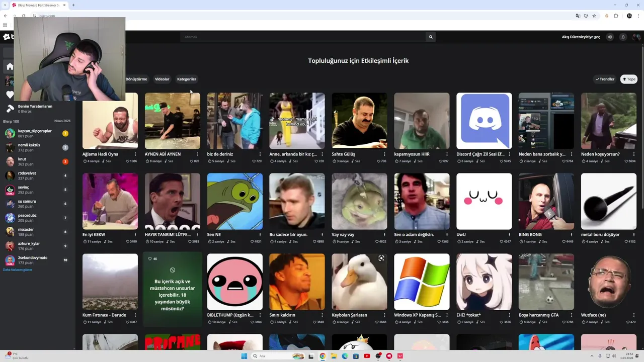The image size is (644, 362).
Task: Switch sorting to Trendler
Action: pyautogui.click(x=605, y=79)
